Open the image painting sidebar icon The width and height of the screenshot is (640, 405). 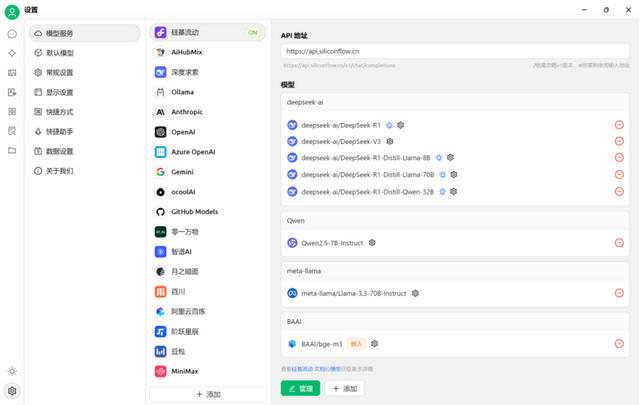pos(12,73)
